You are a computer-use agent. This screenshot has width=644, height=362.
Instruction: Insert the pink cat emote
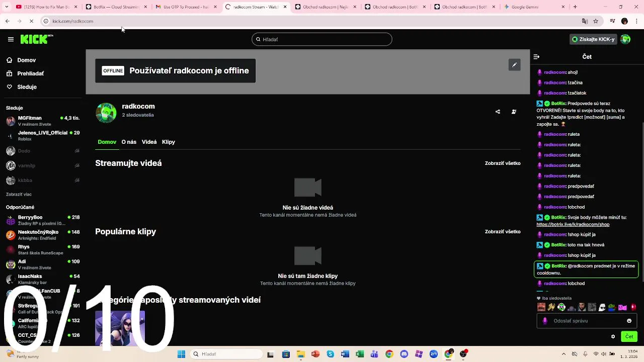click(x=622, y=307)
